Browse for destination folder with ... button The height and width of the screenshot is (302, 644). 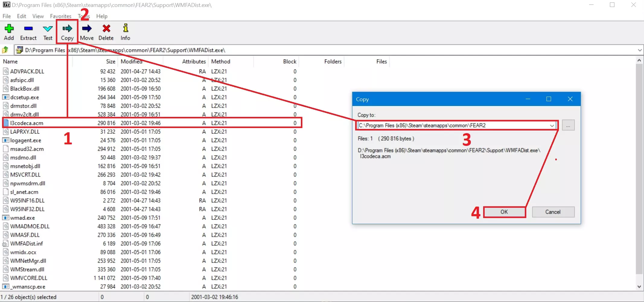pos(568,126)
